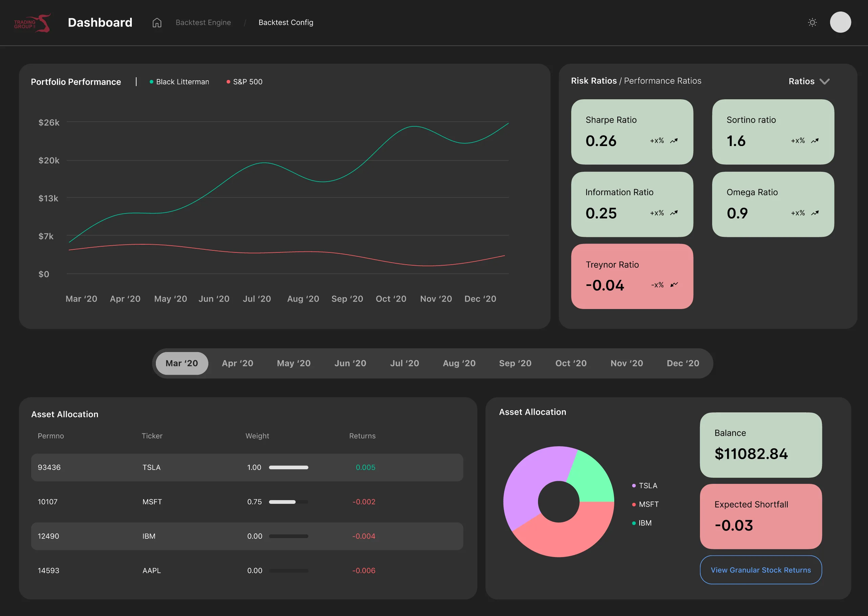Image resolution: width=868 pixels, height=616 pixels.
Task: Toggle light mode sun icon
Action: 812,22
